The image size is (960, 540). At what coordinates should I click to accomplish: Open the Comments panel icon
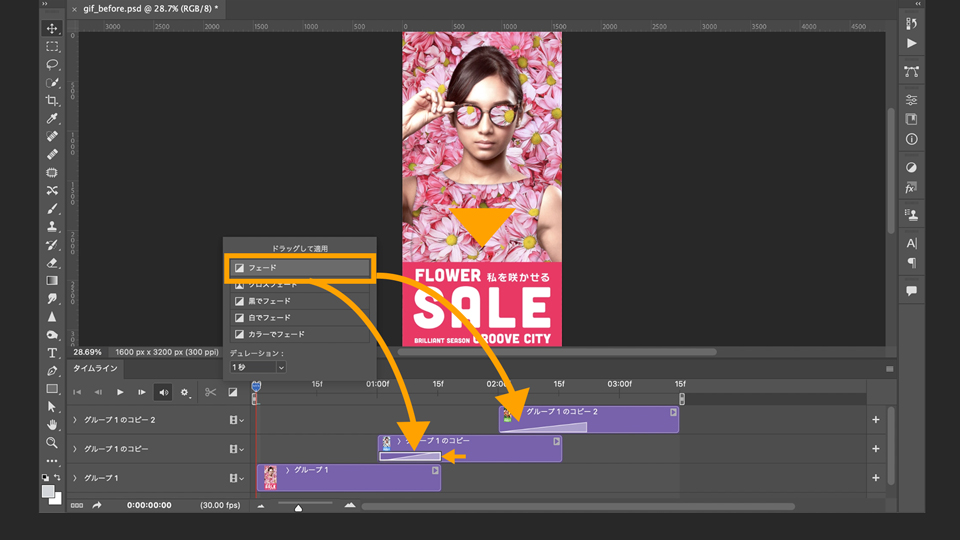pyautogui.click(x=912, y=291)
